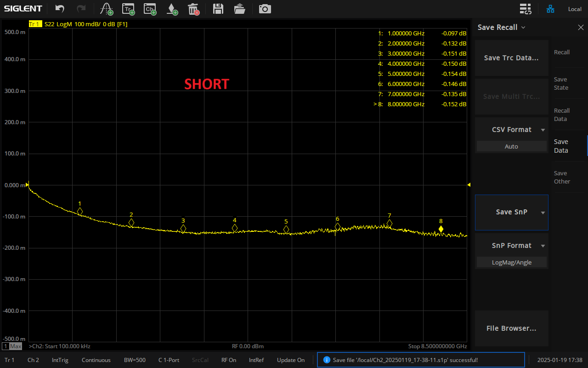Add a new trace with Tr+ icon

[x=128, y=9]
